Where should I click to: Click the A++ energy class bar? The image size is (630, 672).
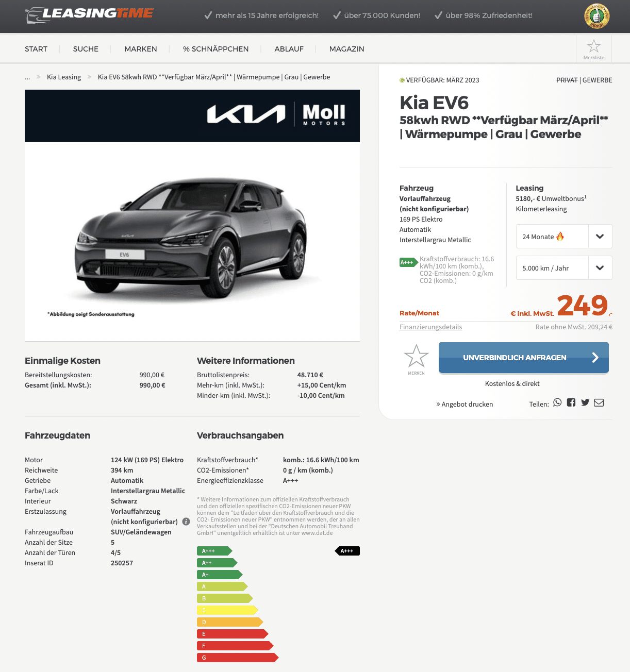pyautogui.click(x=217, y=563)
